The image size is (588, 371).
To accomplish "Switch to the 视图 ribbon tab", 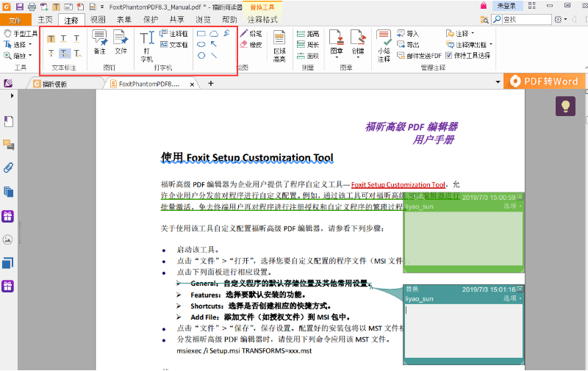I will coord(98,20).
